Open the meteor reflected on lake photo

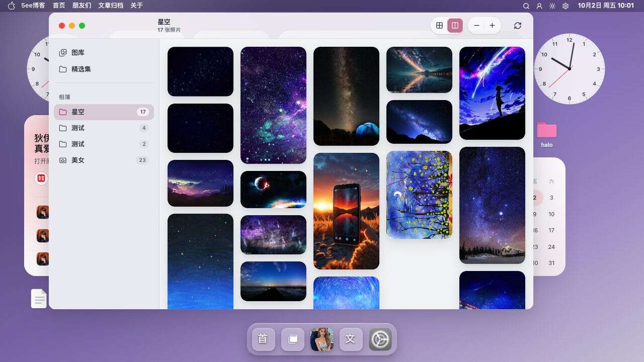pyautogui.click(x=419, y=70)
